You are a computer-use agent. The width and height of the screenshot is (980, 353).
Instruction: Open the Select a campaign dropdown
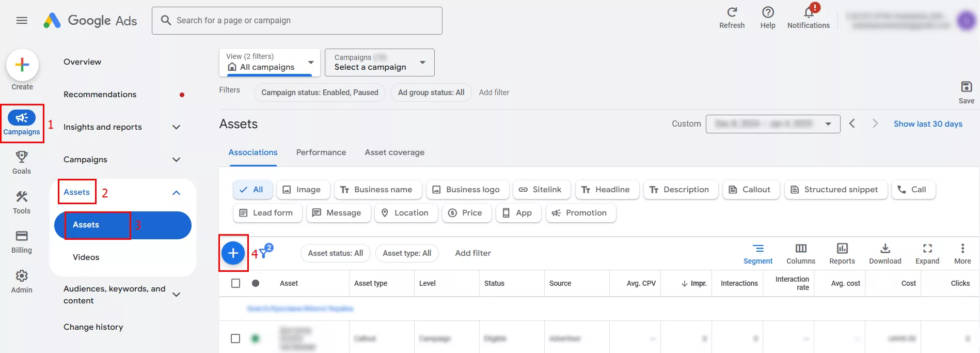tap(379, 63)
